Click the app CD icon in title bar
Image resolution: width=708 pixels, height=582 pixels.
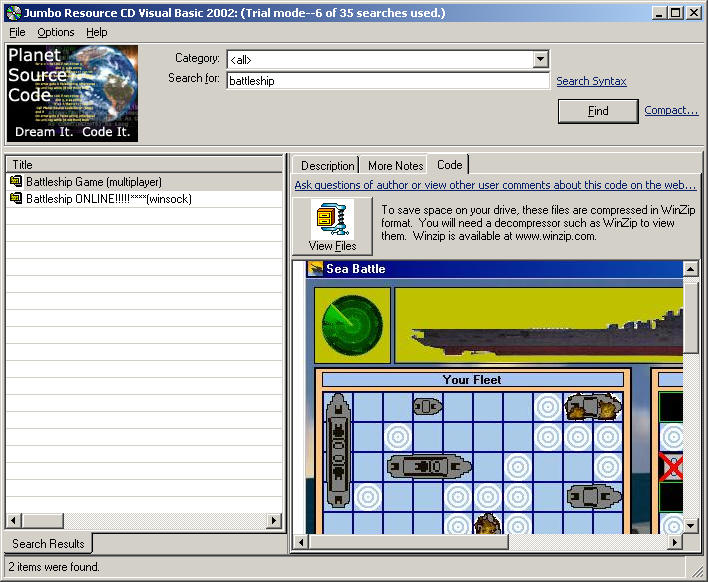coord(14,13)
